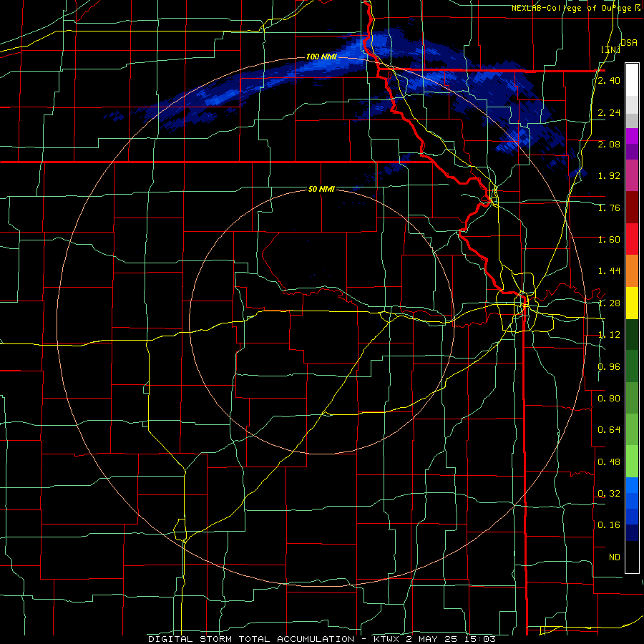Select the 0.48 legend value

(x=609, y=462)
